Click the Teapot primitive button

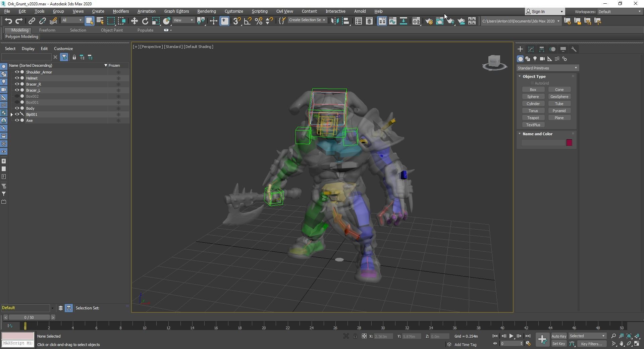[533, 118]
